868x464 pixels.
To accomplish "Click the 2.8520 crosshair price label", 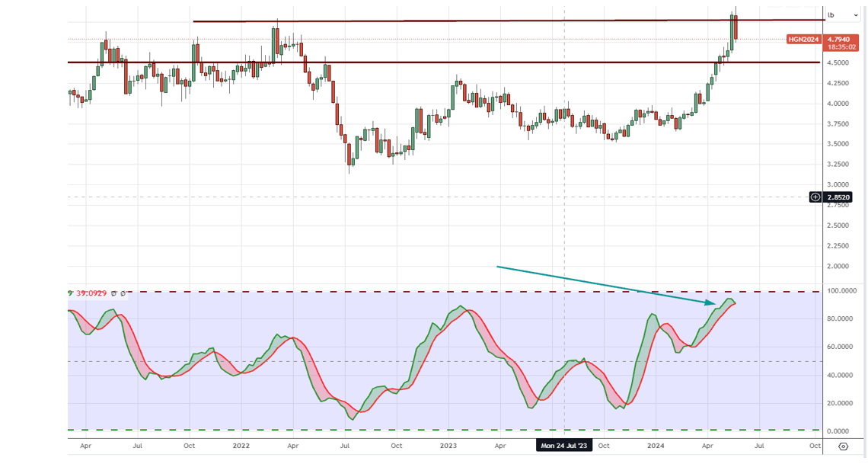I will (x=838, y=197).
